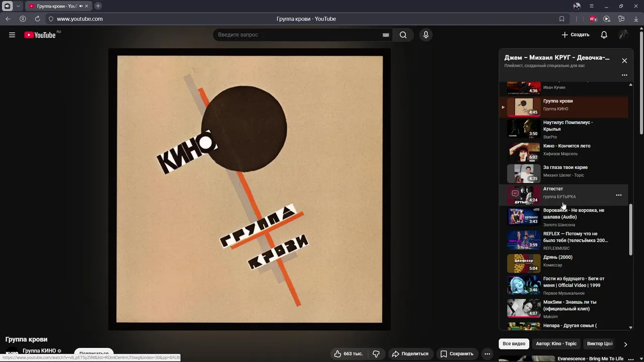Click the album cover video player
This screenshot has height=362, width=644.
tap(250, 189)
